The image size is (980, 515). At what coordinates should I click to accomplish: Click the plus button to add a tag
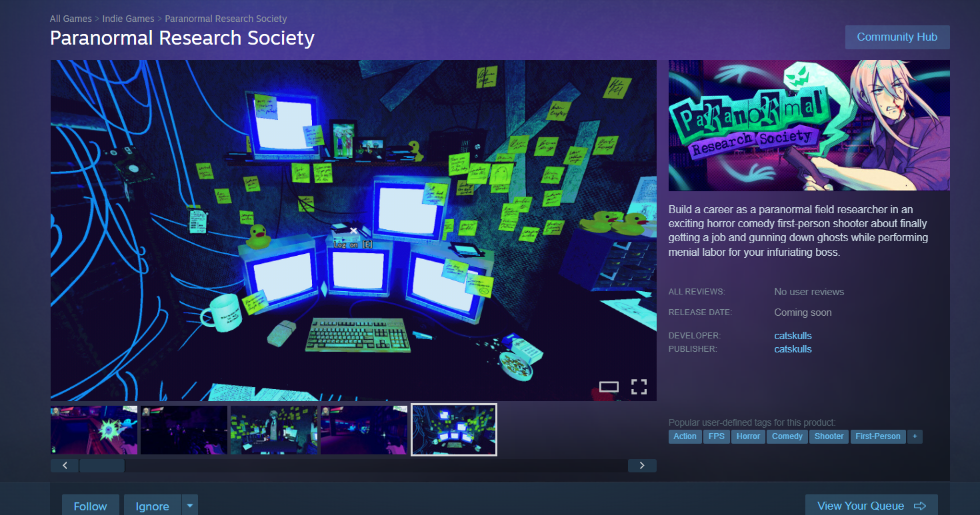[x=915, y=436]
